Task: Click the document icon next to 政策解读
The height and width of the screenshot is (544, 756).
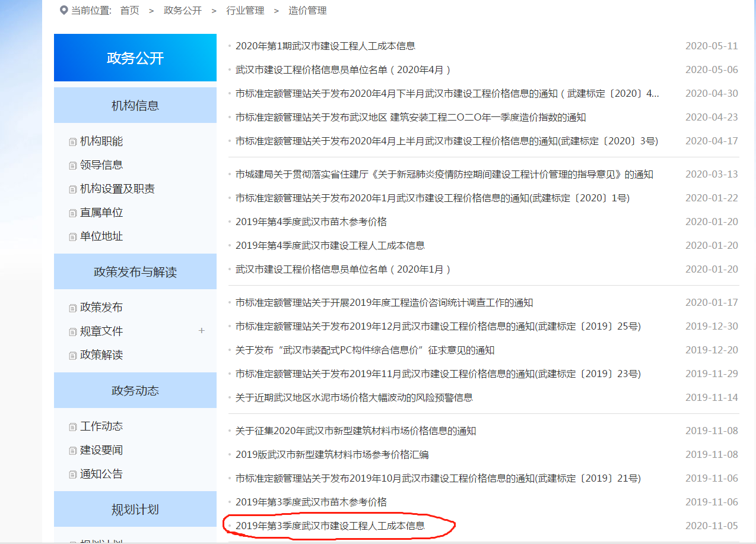Action: (x=73, y=356)
